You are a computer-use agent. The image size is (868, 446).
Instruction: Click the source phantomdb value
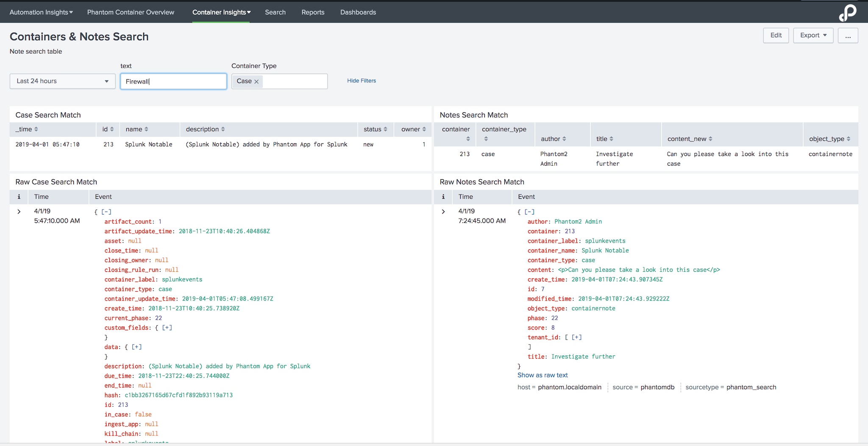[657, 387]
